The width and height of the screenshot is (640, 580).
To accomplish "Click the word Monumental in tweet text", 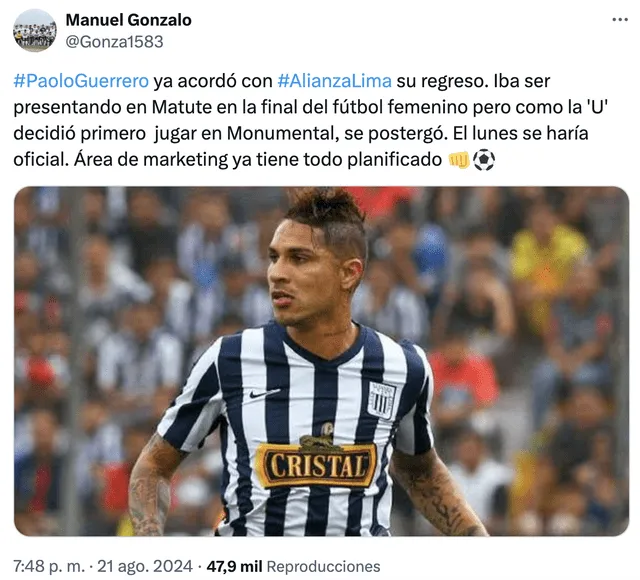I will click(x=282, y=133).
